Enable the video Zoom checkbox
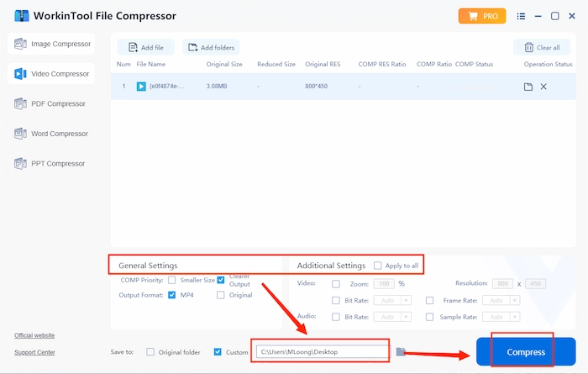Screen dimensions: 588x374 point(336,284)
